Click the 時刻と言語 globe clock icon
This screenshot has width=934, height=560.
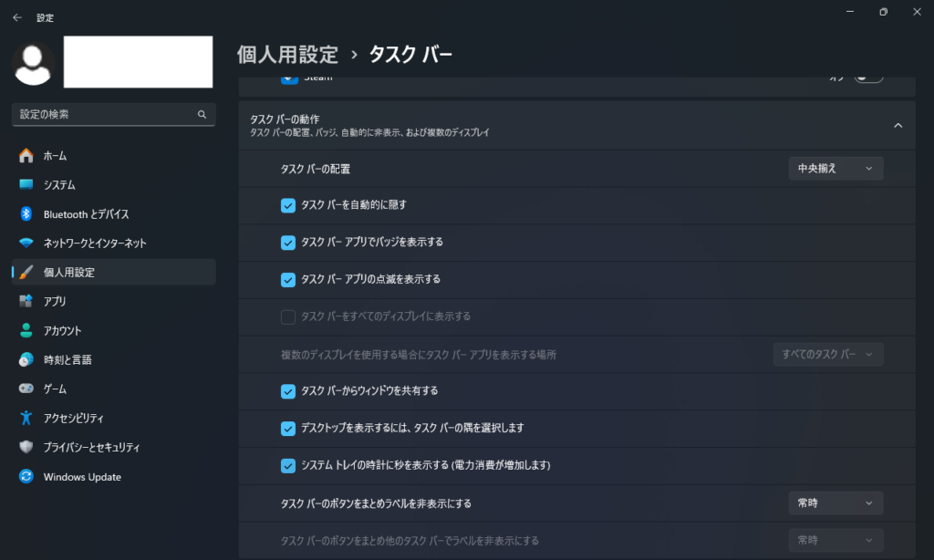pos(26,360)
